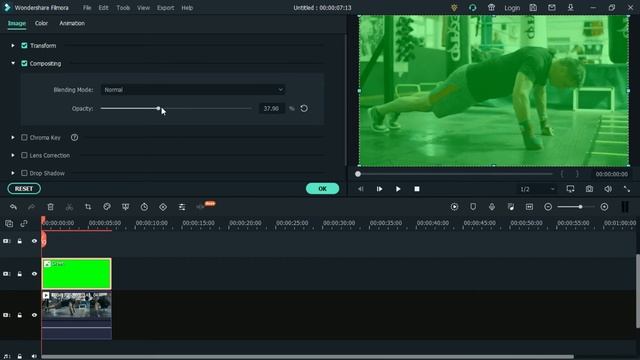Open the edit adjustments sliders icon

click(182, 207)
